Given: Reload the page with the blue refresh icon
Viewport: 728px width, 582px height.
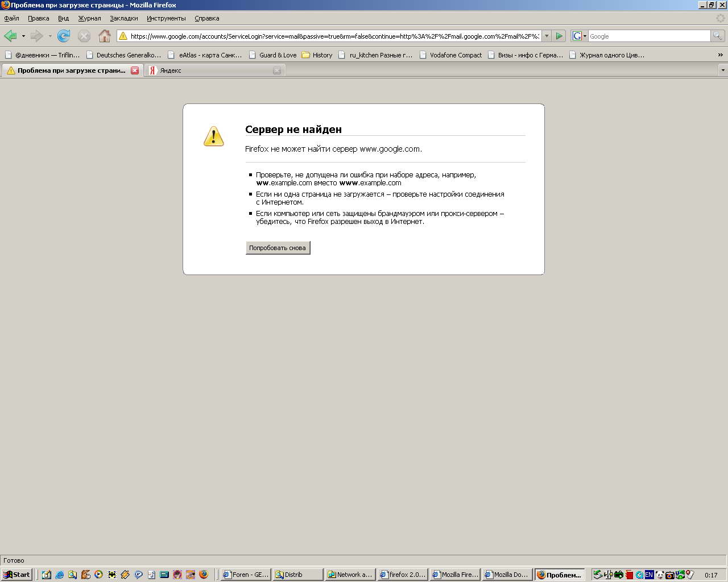Looking at the screenshot, I should coord(64,36).
